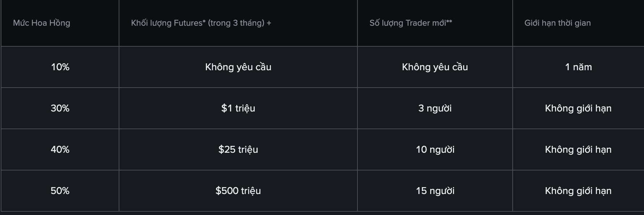Click "Không giới hạn" in the 30% row

coord(578,108)
